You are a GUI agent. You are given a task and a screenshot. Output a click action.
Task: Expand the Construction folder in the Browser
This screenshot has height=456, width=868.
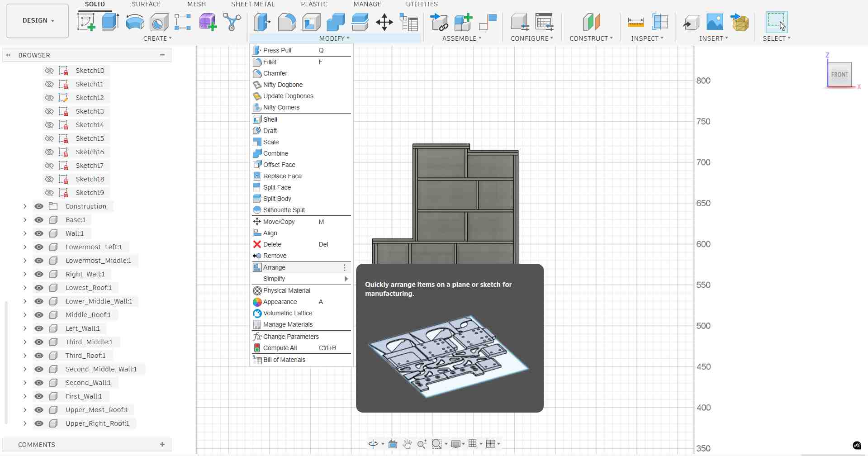(x=24, y=206)
